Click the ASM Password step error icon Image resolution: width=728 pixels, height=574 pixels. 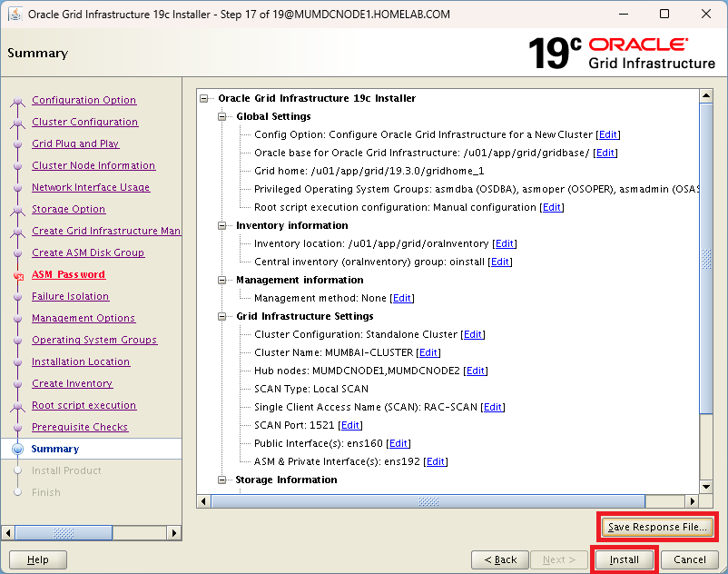17,275
